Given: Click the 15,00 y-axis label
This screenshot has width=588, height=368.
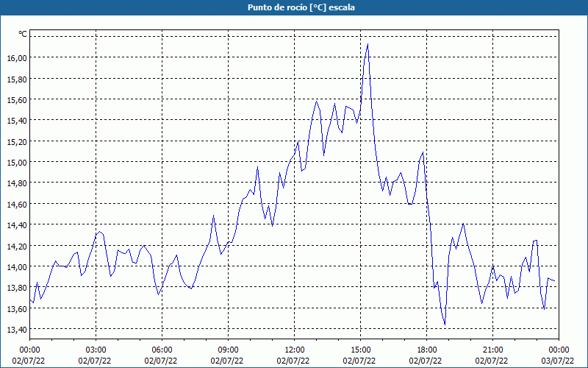Looking at the screenshot, I should pyautogui.click(x=16, y=162).
